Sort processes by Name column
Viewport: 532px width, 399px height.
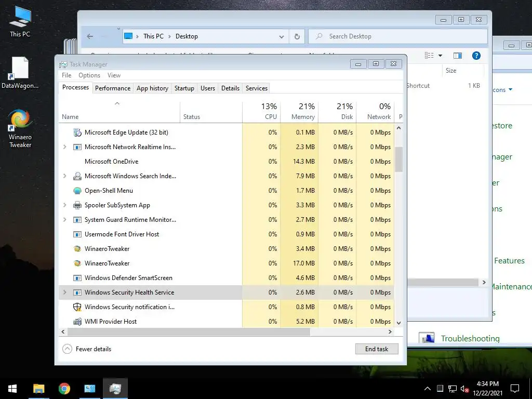coord(119,111)
